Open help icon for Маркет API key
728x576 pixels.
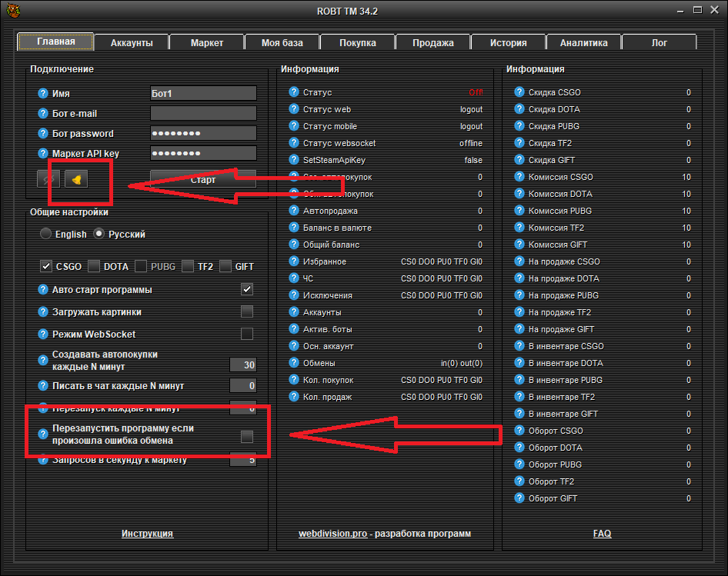tap(43, 154)
